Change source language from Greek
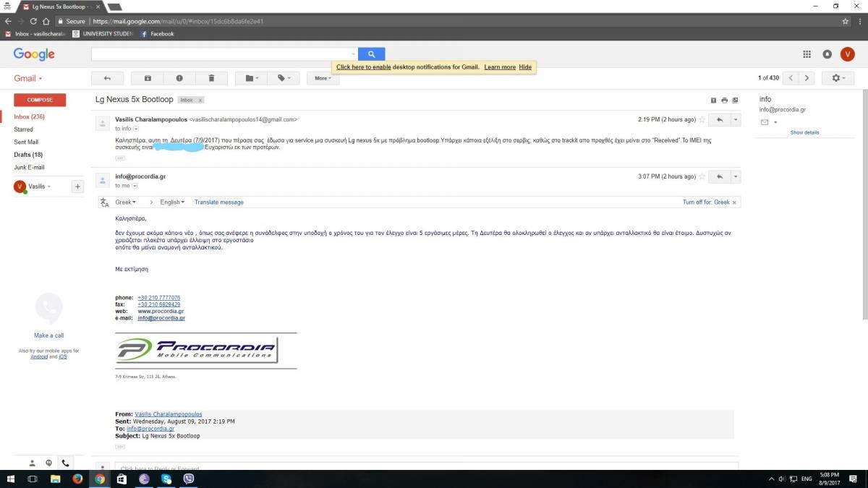The height and width of the screenshot is (488, 868). [x=126, y=202]
